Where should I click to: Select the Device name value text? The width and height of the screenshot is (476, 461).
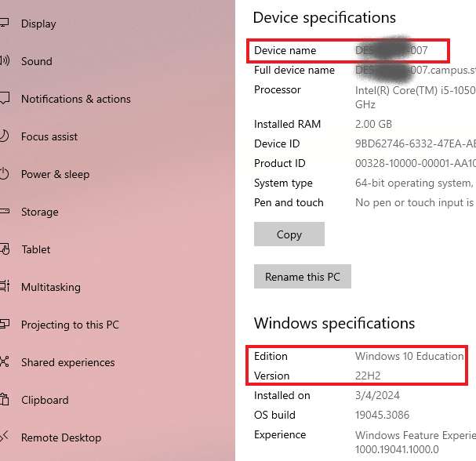(x=391, y=50)
